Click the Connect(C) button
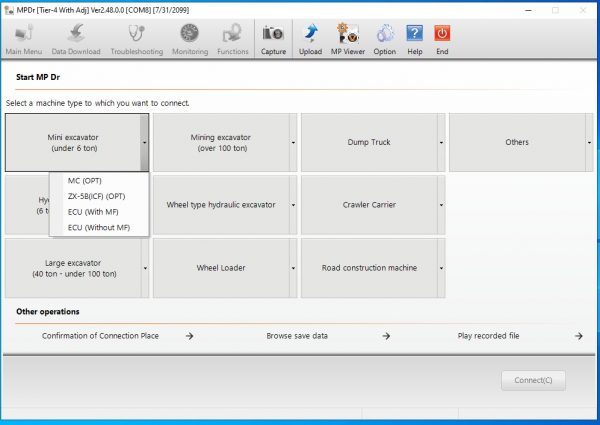The height and width of the screenshot is (425, 600). [x=533, y=380]
